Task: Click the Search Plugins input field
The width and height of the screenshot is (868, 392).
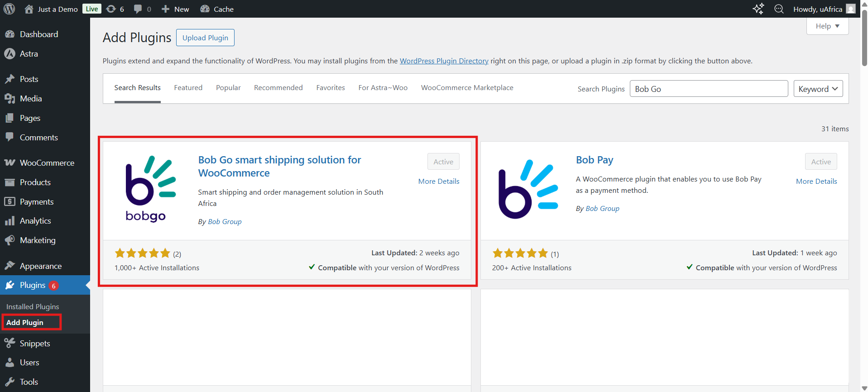Action: coord(708,89)
